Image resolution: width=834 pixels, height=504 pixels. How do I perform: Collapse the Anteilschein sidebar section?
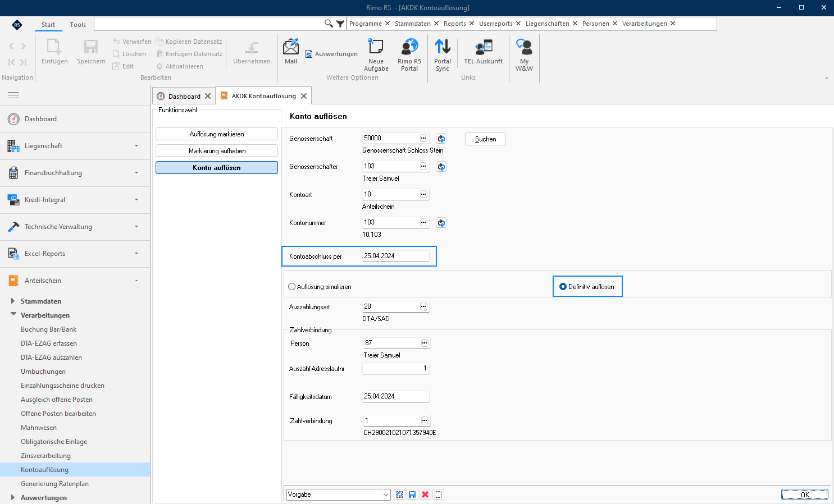click(75, 281)
